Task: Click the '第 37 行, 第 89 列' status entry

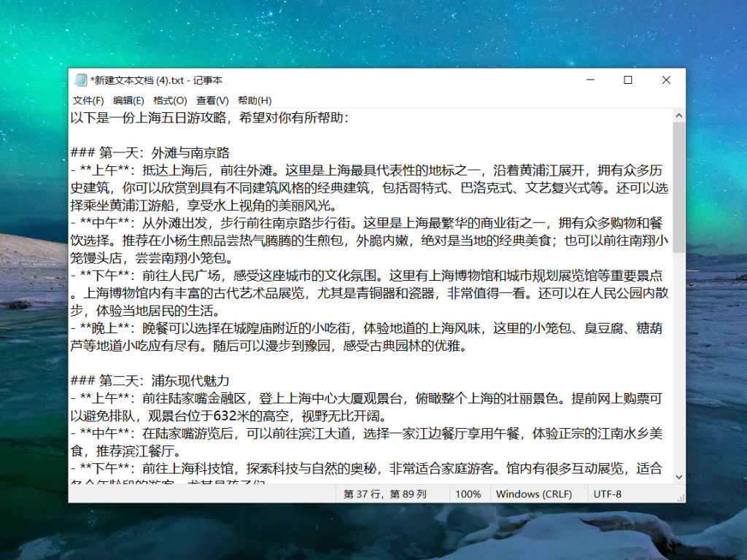Action: 385,494
